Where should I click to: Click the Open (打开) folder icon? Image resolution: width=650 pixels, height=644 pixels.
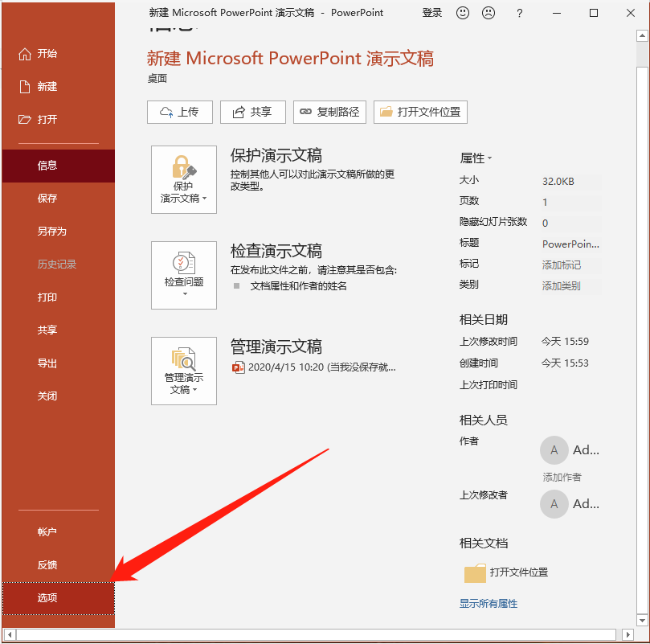pos(25,120)
